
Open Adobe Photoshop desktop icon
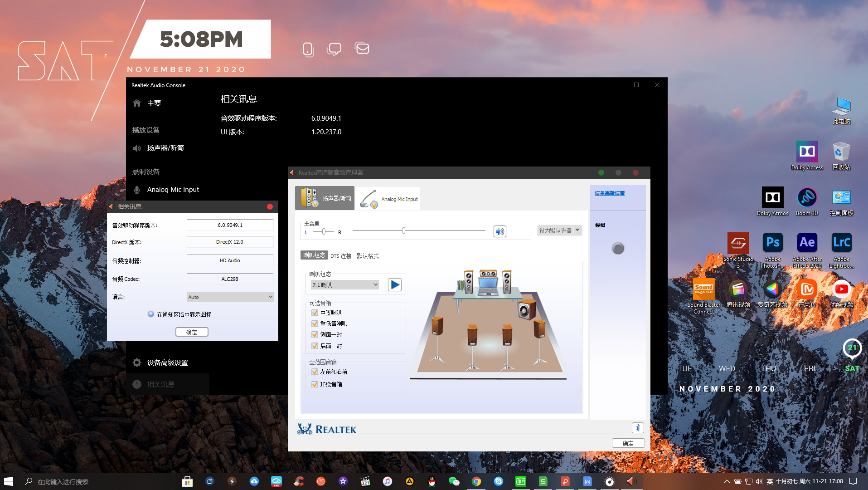[772, 250]
